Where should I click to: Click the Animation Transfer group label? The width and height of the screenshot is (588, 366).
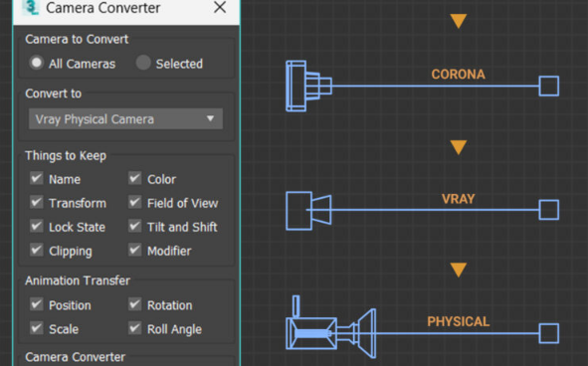[78, 280]
